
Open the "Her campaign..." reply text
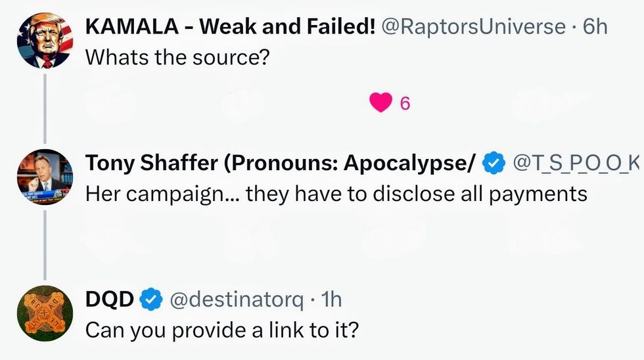click(x=336, y=194)
